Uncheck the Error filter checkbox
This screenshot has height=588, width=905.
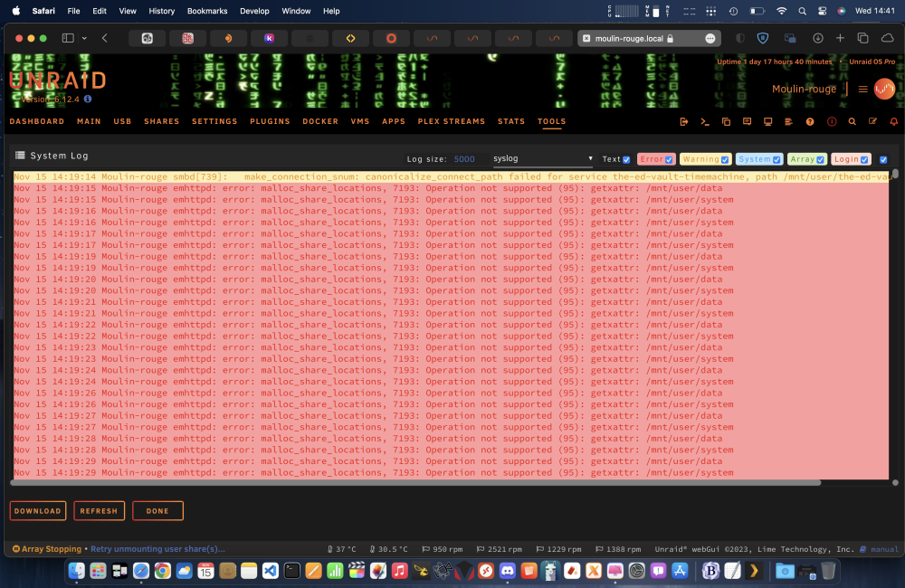point(669,160)
